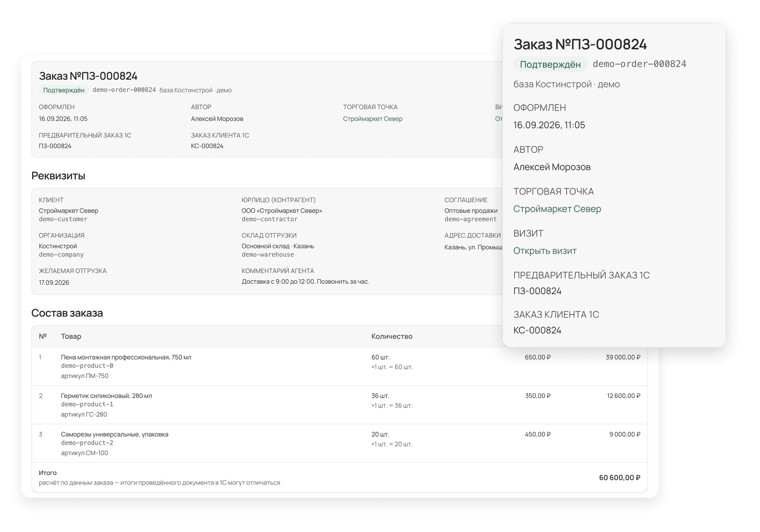Click Основной склад · Казань warehouse value
The width and height of the screenshot is (760, 532).
point(278,246)
